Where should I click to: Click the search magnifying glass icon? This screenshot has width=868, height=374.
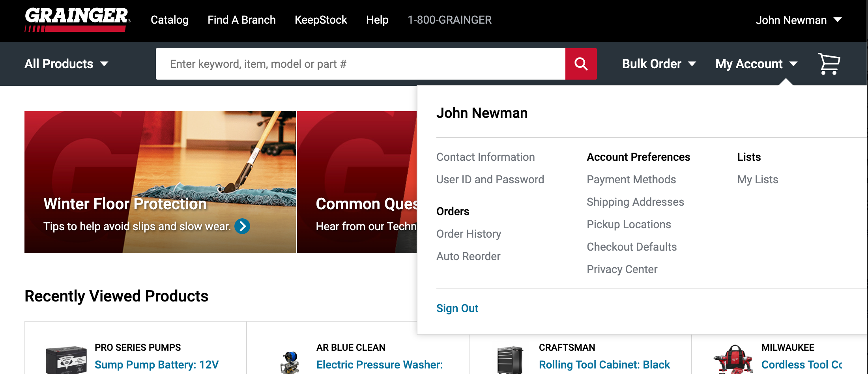point(580,63)
